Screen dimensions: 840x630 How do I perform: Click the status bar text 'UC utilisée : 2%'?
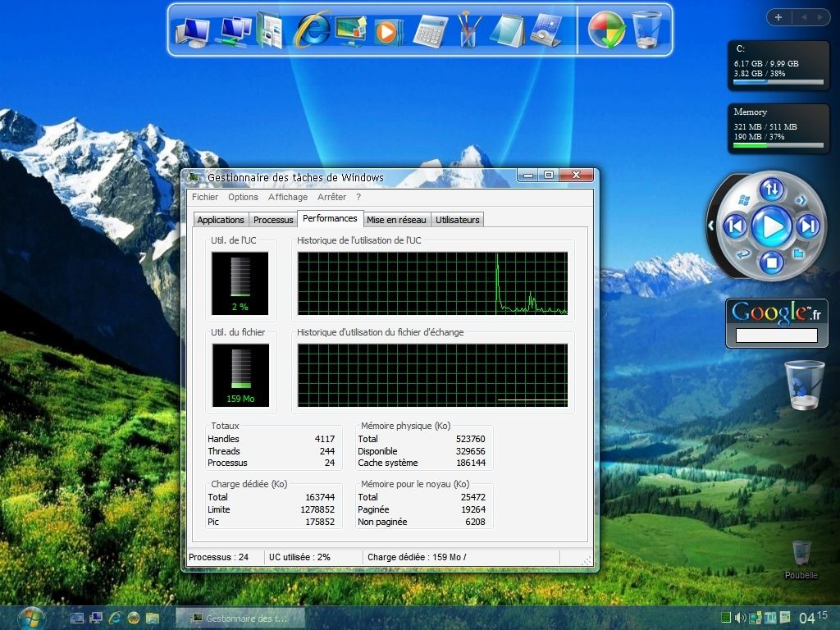pyautogui.click(x=299, y=557)
